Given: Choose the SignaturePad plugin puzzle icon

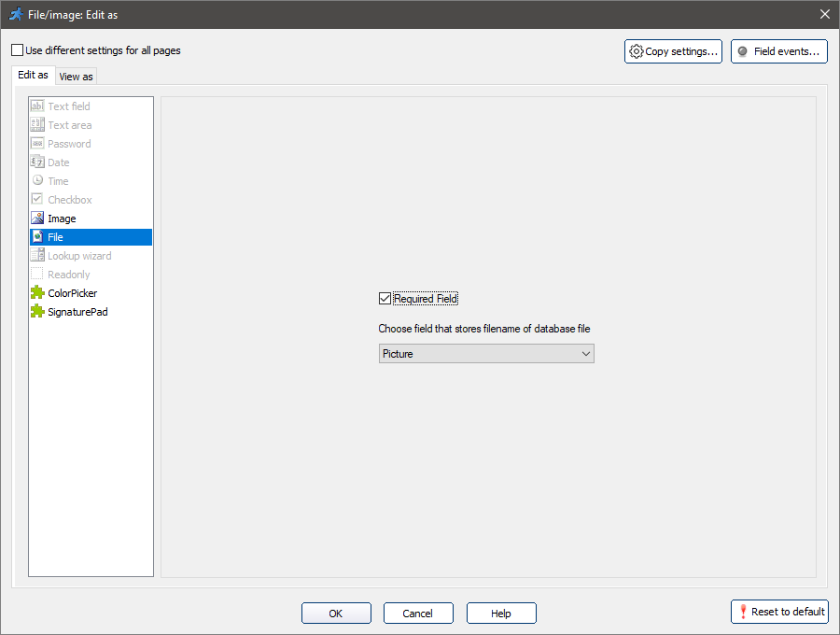Looking at the screenshot, I should point(37,312).
